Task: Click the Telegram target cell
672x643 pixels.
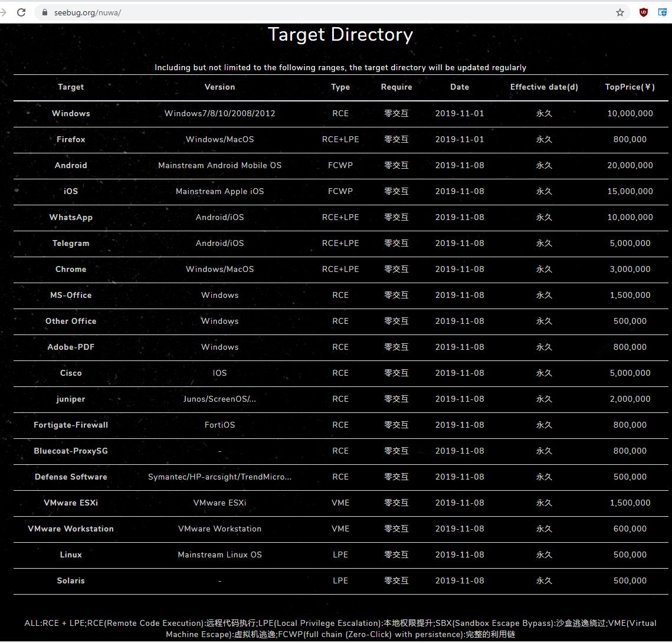Action: (x=71, y=243)
